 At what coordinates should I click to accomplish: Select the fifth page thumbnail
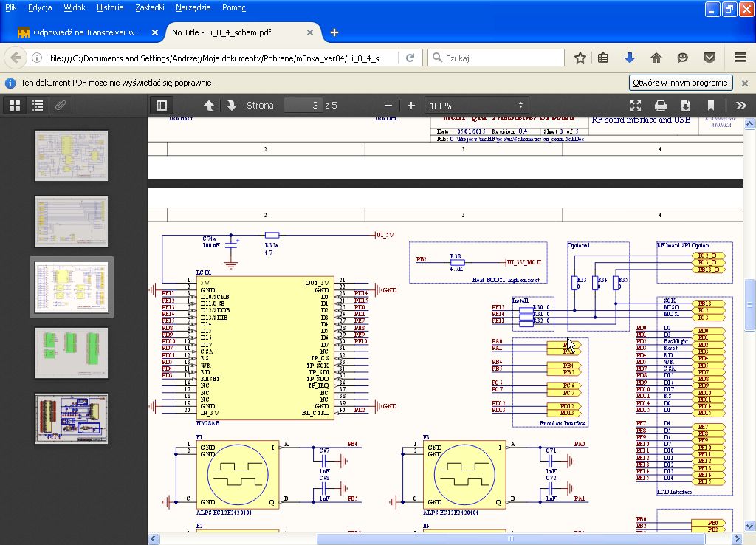(x=72, y=419)
